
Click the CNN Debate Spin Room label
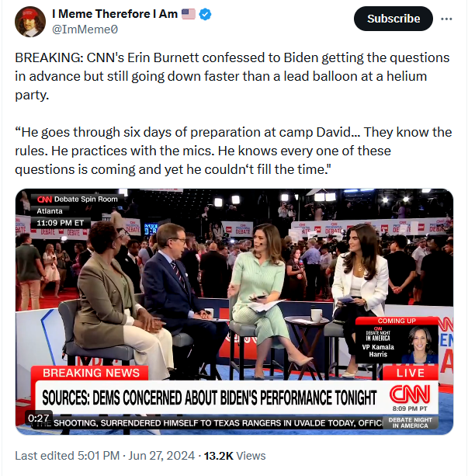point(77,199)
